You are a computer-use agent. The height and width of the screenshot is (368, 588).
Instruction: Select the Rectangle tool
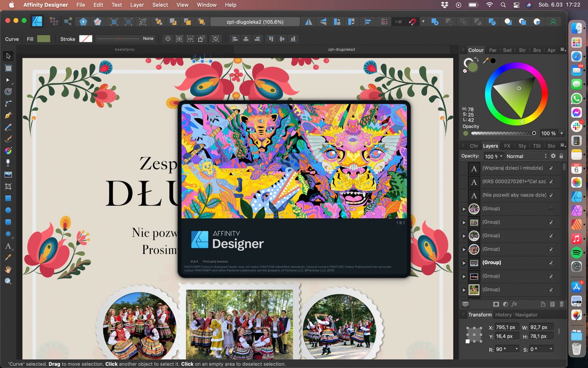[x=8, y=198]
